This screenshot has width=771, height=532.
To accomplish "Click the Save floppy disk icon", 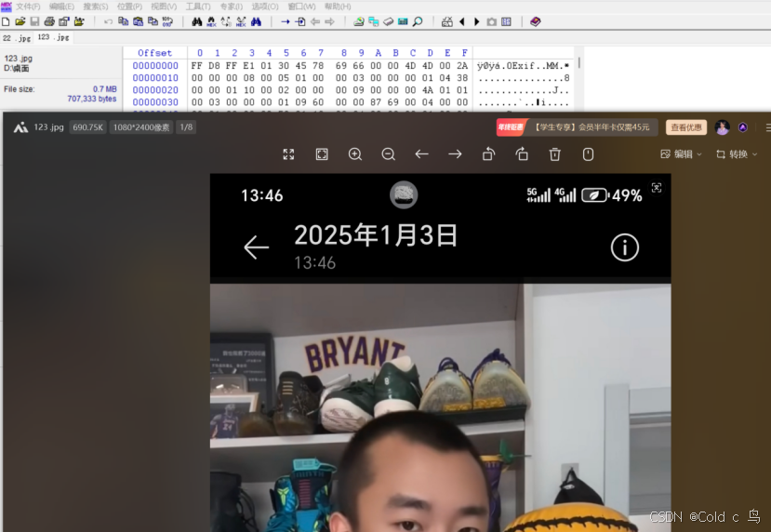I will [x=35, y=21].
